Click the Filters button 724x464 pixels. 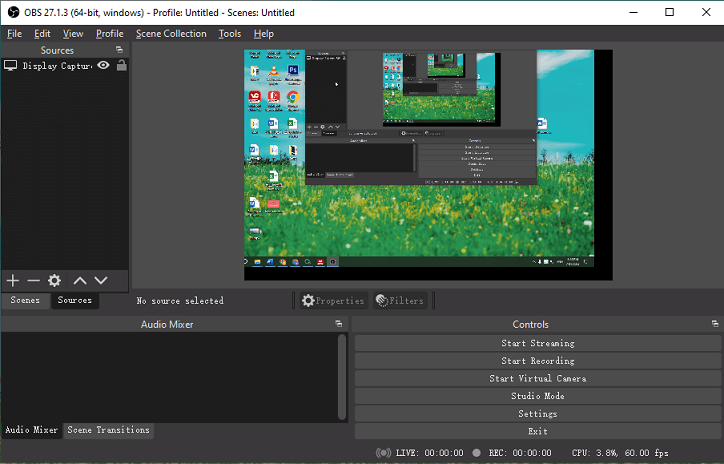coord(400,301)
